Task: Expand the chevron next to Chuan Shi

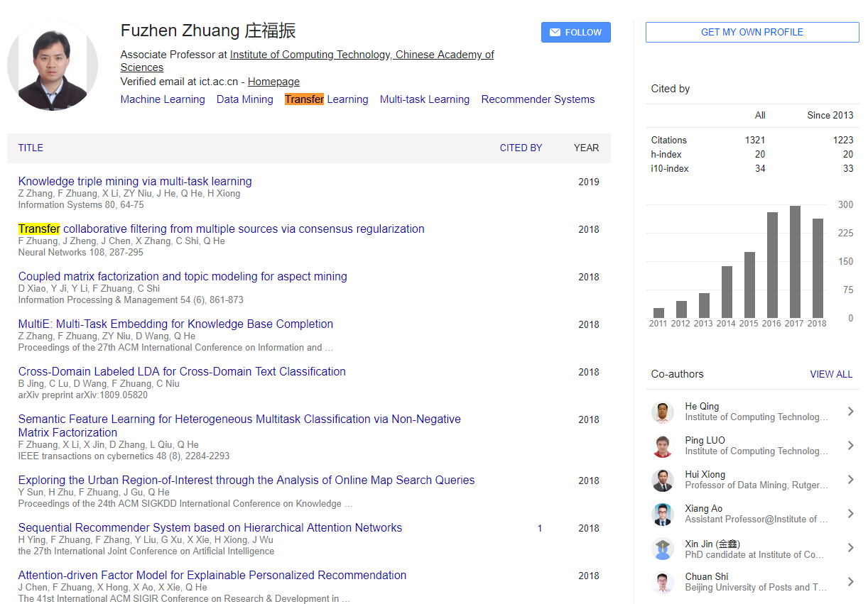Action: 850,582
